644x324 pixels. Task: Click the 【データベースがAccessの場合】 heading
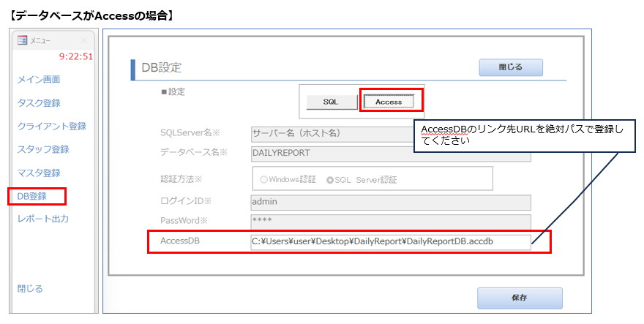[91, 15]
